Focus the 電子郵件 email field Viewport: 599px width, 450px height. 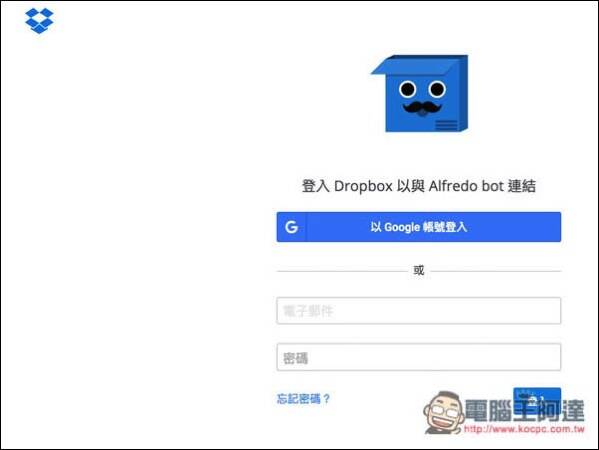(x=419, y=311)
